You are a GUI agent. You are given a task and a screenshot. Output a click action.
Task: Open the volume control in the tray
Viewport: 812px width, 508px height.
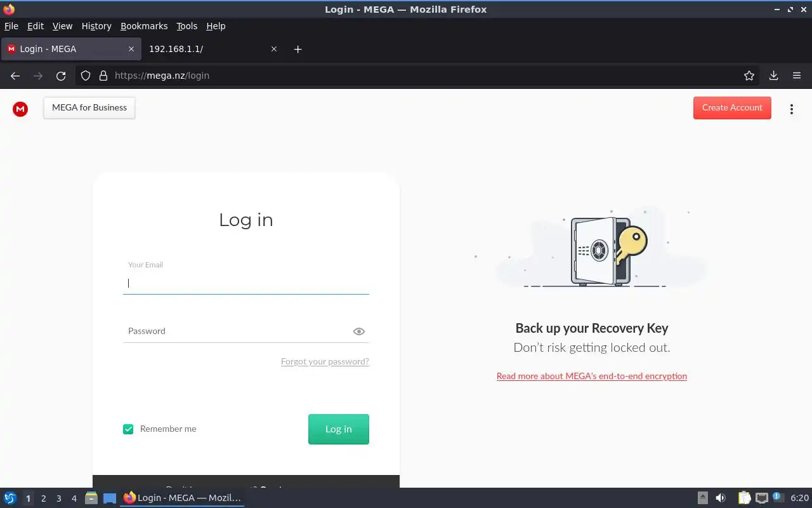721,498
